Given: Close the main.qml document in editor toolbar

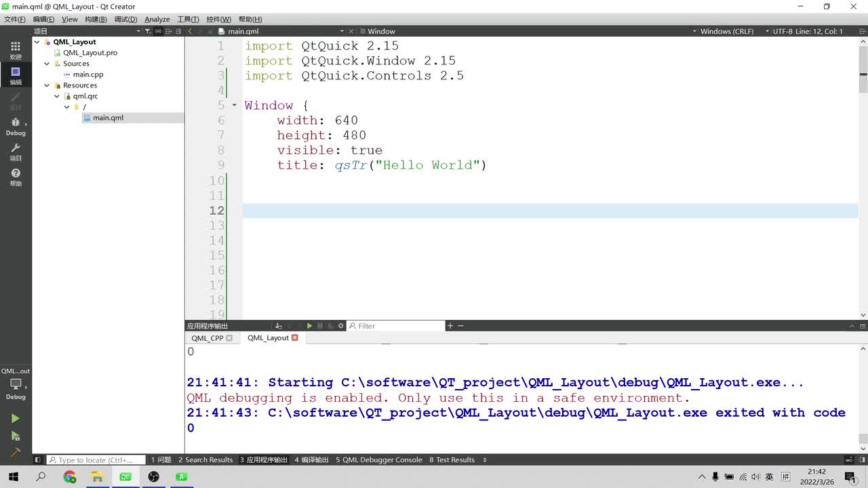Looking at the screenshot, I should point(351,31).
